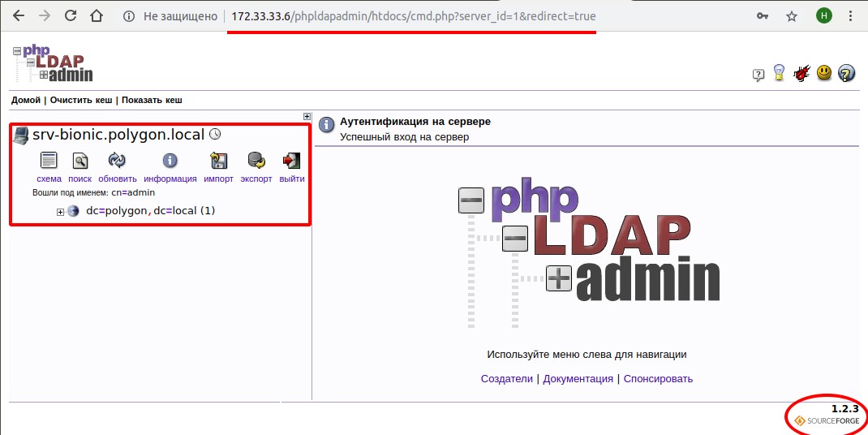Select 'Показать кеш' menu item
868x435 pixels.
point(152,101)
